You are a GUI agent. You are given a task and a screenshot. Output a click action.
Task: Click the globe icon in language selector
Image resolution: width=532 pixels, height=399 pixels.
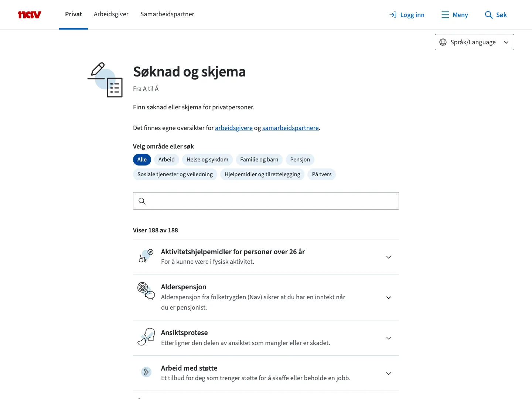[x=443, y=42]
